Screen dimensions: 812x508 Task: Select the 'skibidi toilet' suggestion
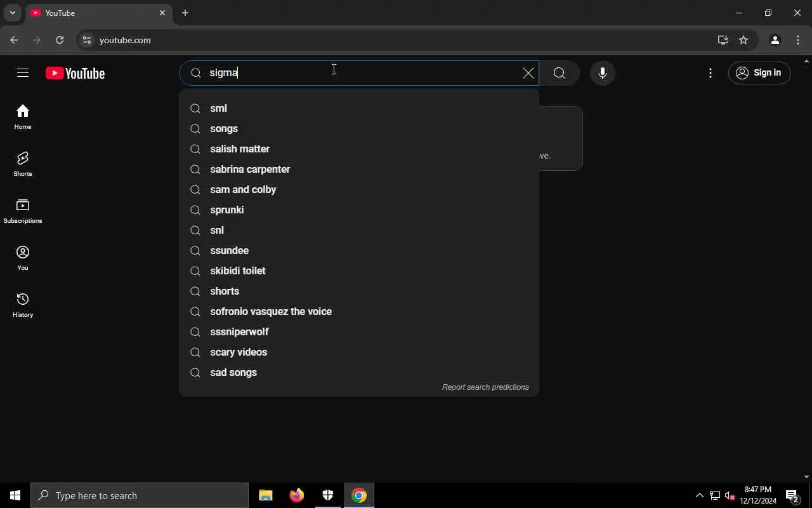point(359,271)
